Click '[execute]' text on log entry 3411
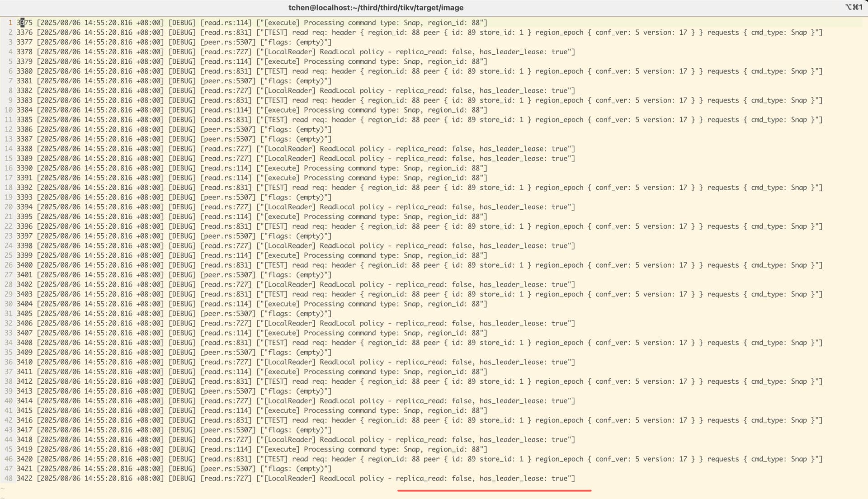868x499 pixels. [282, 372]
